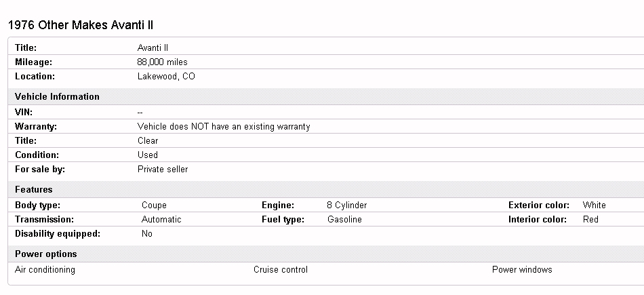Select the "88,000 miles" mileage value

162,62
